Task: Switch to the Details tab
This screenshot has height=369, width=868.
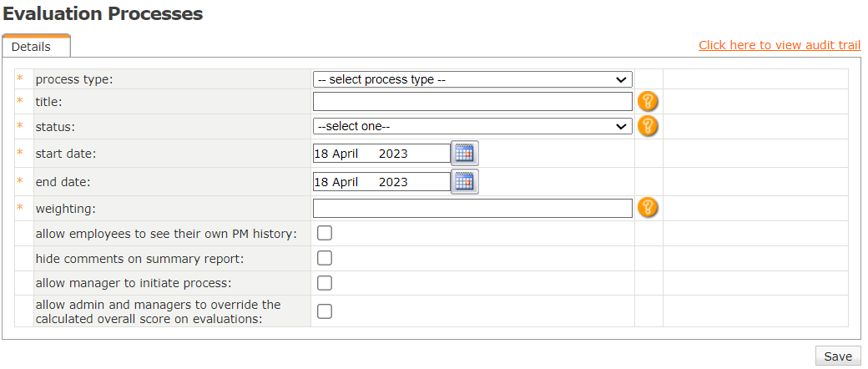Action: pos(31,47)
